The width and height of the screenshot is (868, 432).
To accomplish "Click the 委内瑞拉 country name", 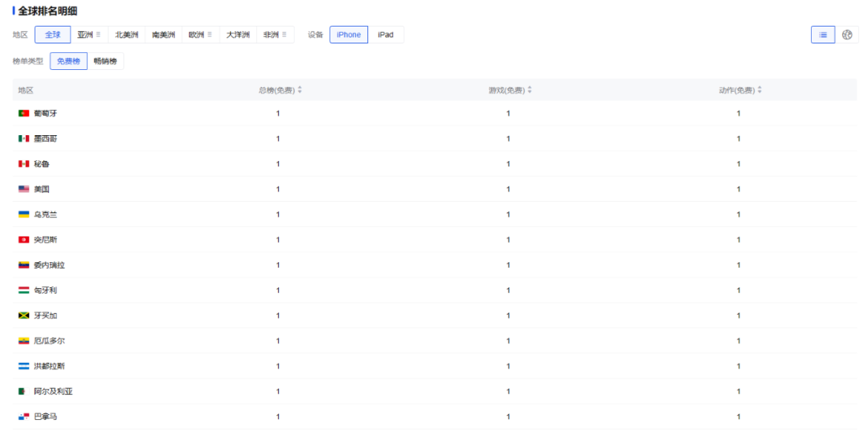I will pos(49,265).
